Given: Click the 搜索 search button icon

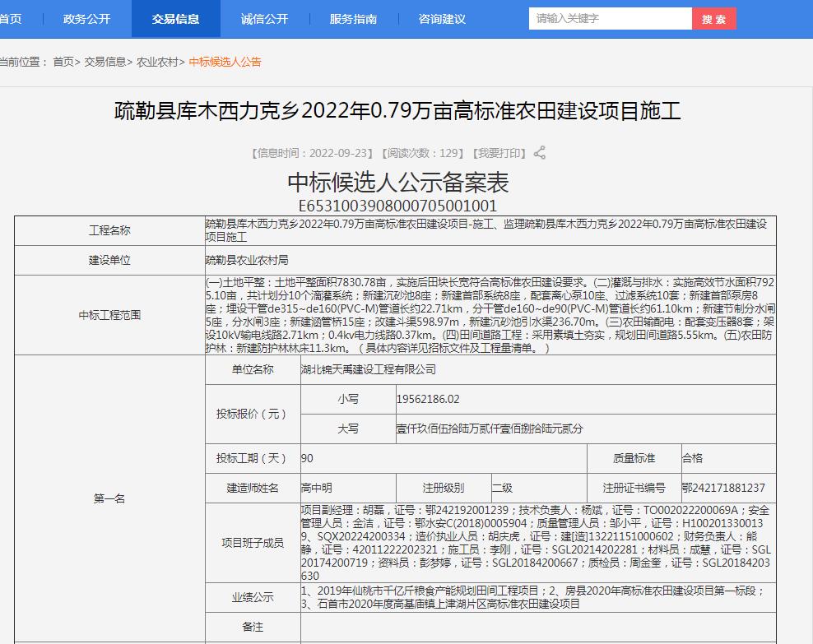Looking at the screenshot, I should coord(713,18).
